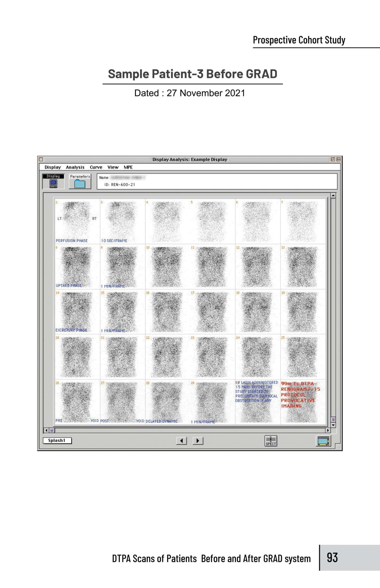Click the horizontal scrollbar thumb
Image resolution: width=380 pixels, height=588 pixels.
52,430
